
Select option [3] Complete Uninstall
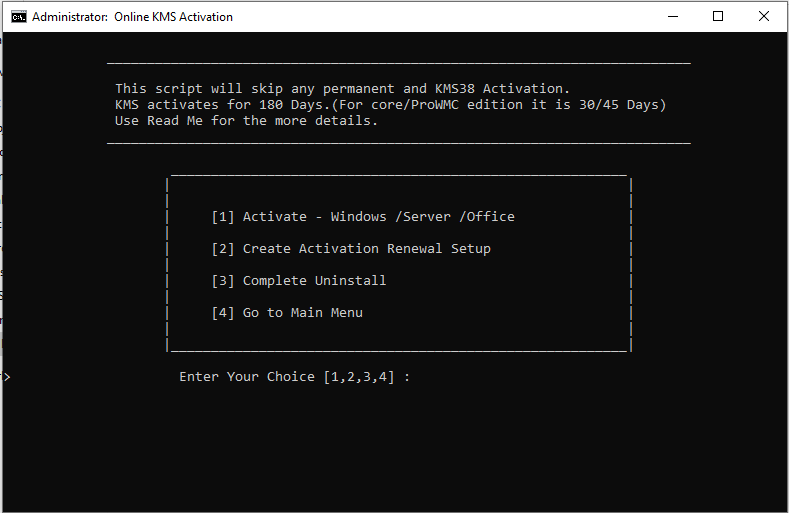[299, 281]
